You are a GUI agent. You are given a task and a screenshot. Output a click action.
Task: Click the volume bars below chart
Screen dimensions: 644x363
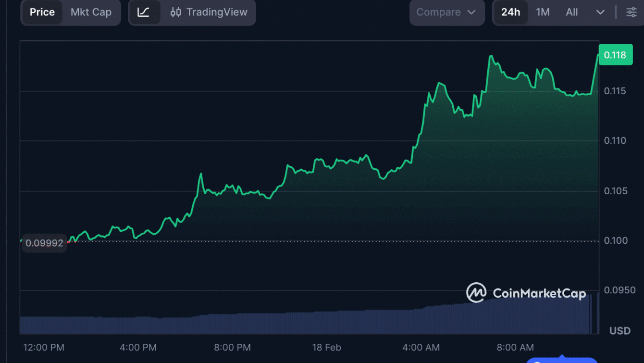[288, 322]
